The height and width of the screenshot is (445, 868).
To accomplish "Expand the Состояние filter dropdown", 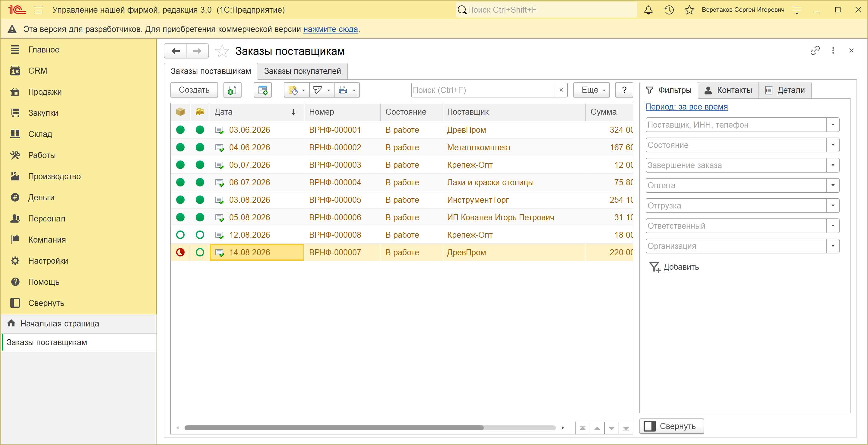I will point(833,145).
